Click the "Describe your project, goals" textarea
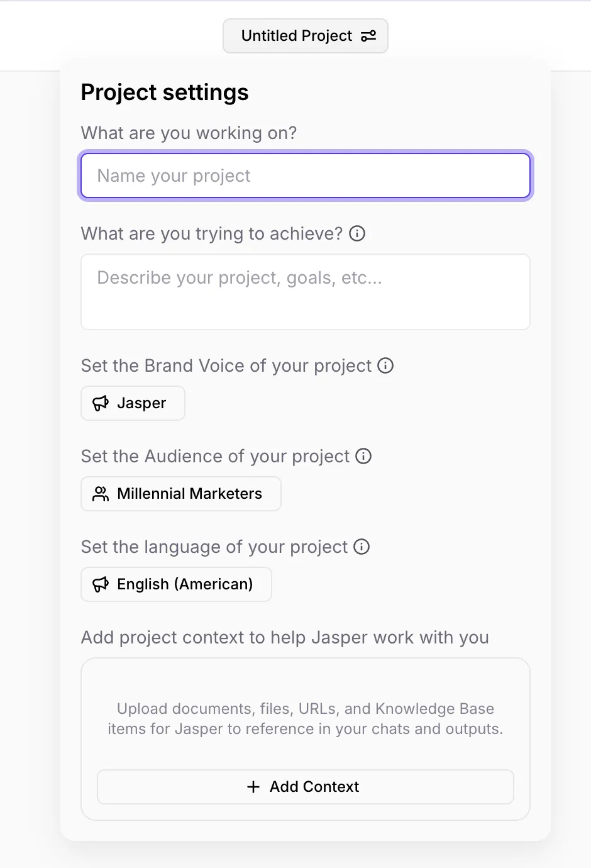Viewport: 591px width, 868px height. click(306, 292)
